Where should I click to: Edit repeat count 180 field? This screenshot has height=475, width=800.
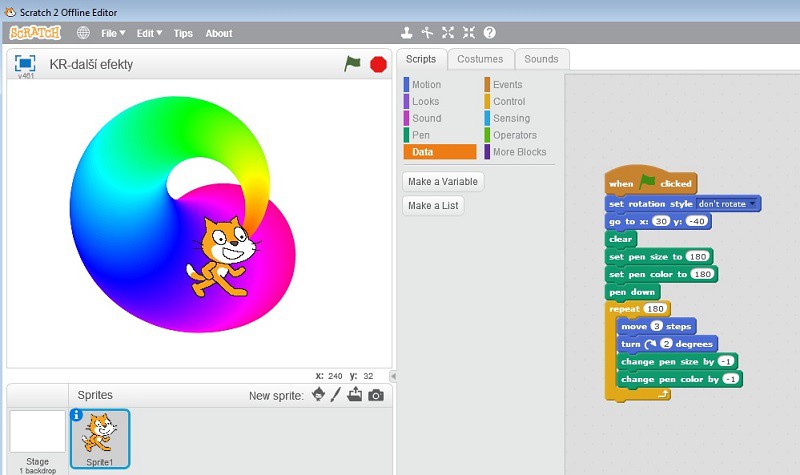[x=655, y=309]
